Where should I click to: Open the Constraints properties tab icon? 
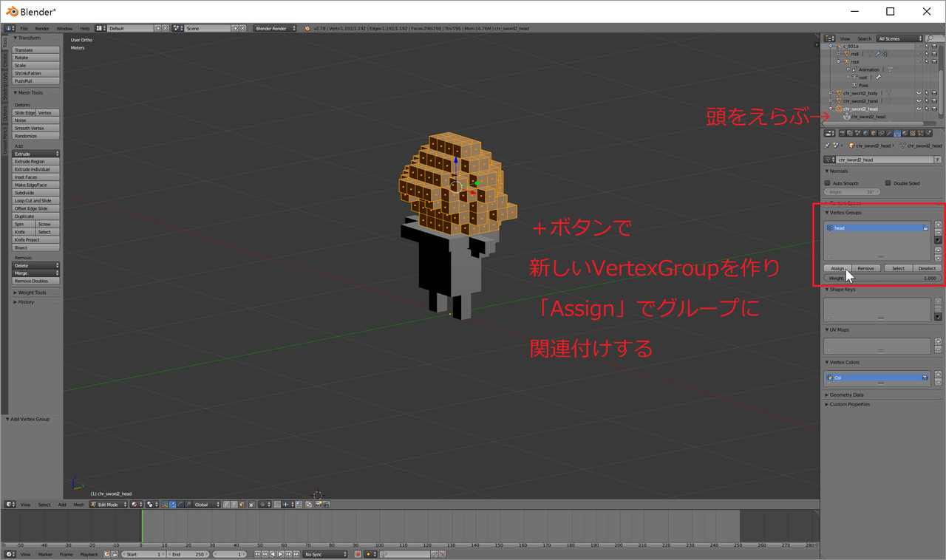880,134
